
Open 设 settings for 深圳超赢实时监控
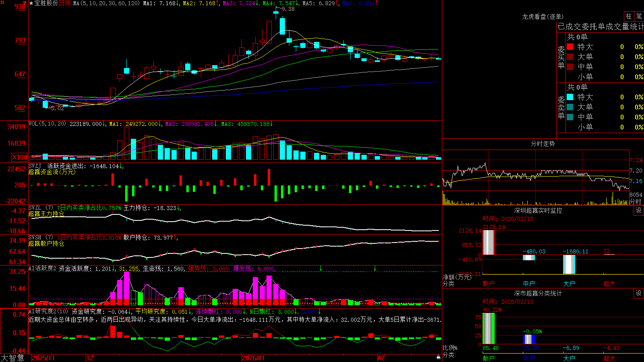tap(639, 210)
